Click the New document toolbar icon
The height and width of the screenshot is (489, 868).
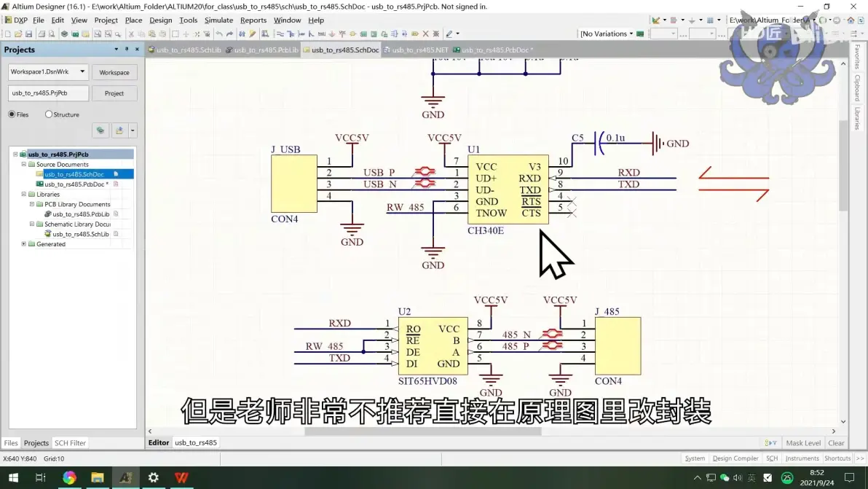click(8, 34)
